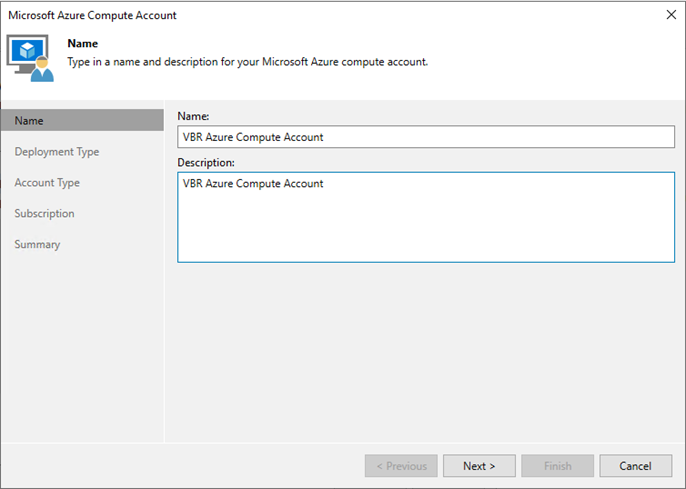Close the Microsoft Azure Compute Account dialog

click(x=671, y=15)
